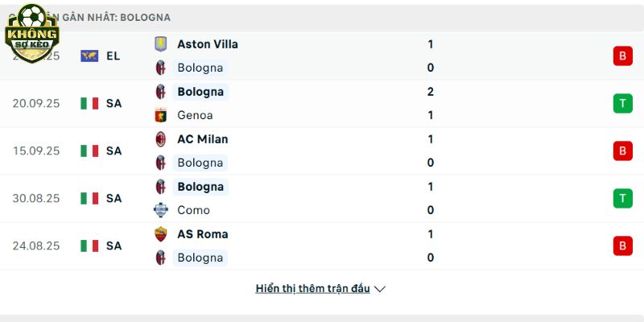
Task: Click red B badge for AC Milan match
Action: 622,151
